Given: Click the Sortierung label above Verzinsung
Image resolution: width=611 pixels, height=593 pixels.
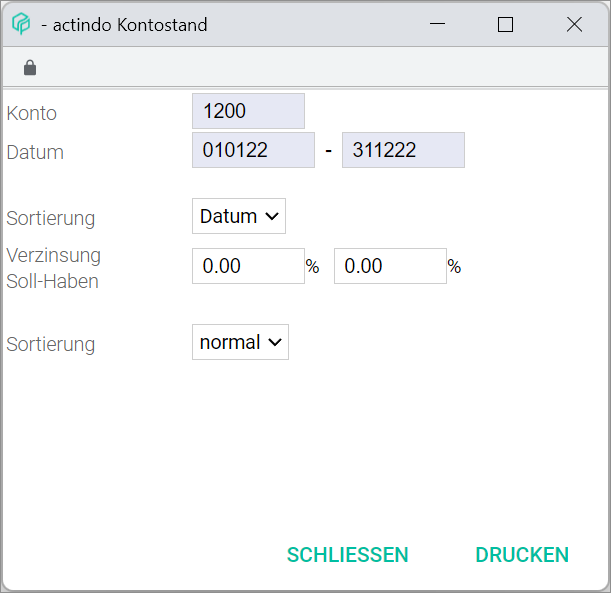Looking at the screenshot, I should (51, 218).
